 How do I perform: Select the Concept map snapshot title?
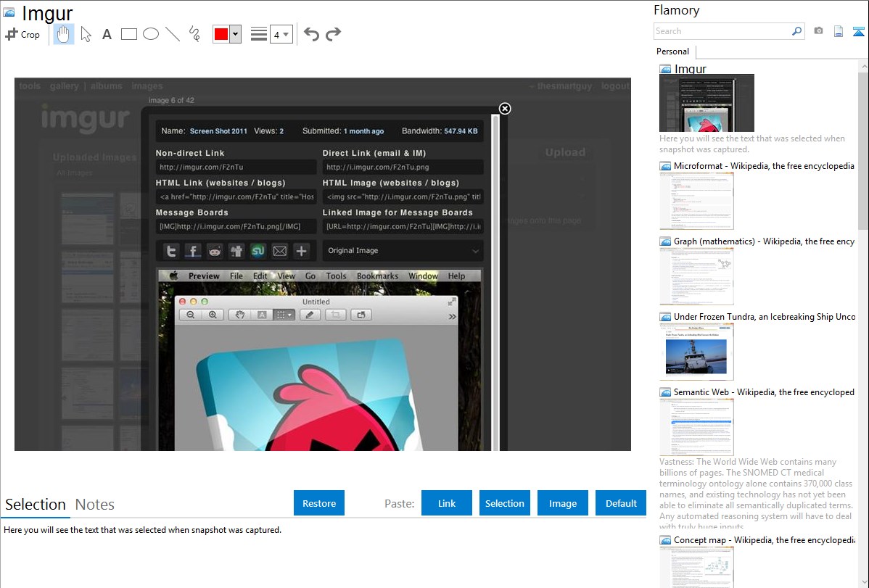pos(765,539)
